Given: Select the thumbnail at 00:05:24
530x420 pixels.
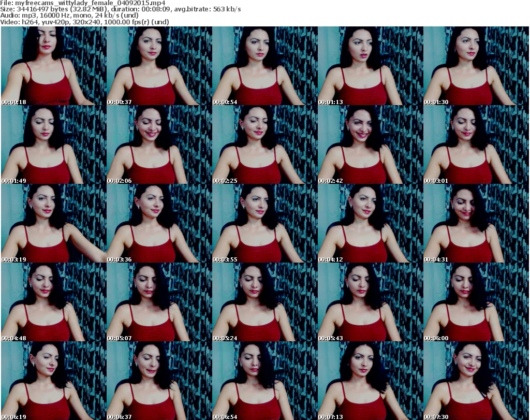Looking at the screenshot, I should (x=264, y=302).
